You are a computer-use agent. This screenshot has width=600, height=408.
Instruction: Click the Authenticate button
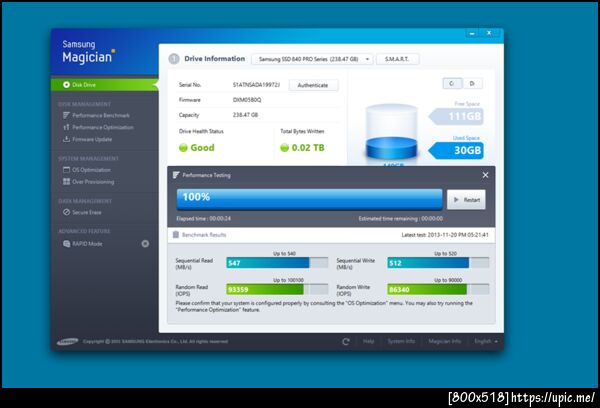[x=313, y=85]
